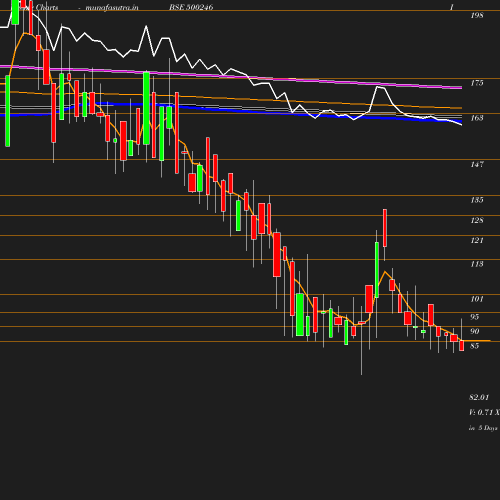Click the 85 price axis label
Image resolution: width=500 pixels, height=500 pixels.
(x=475, y=346)
